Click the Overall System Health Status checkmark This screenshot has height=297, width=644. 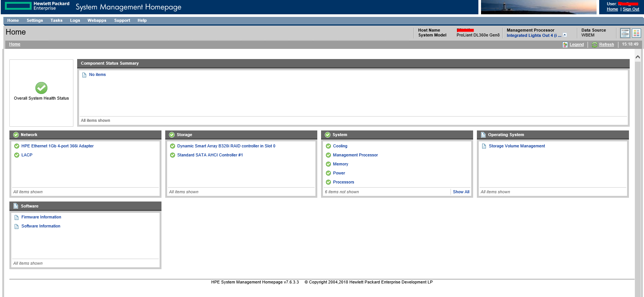coord(41,88)
